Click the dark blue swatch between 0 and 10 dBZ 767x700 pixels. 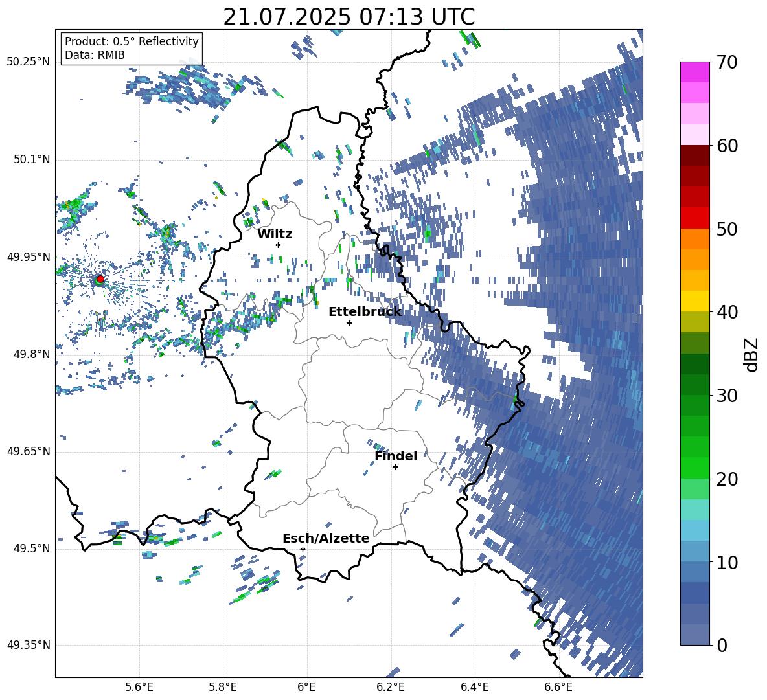tap(694, 593)
